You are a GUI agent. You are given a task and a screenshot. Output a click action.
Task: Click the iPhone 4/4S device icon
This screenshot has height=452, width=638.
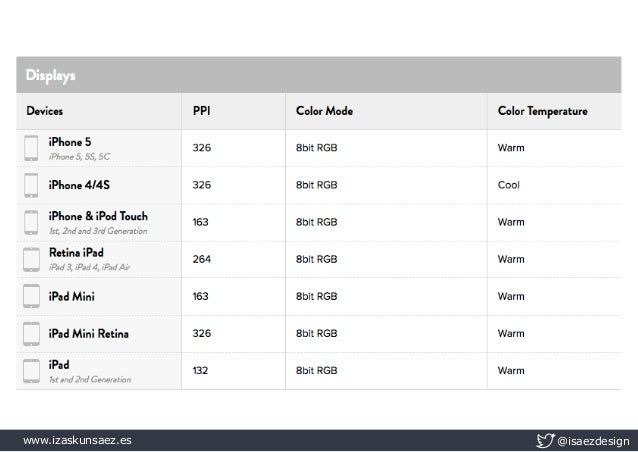click(31, 186)
